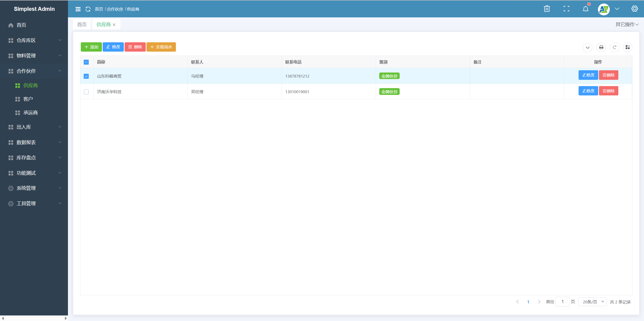
Task: Close the 供应商 tab
Action: (x=114, y=25)
